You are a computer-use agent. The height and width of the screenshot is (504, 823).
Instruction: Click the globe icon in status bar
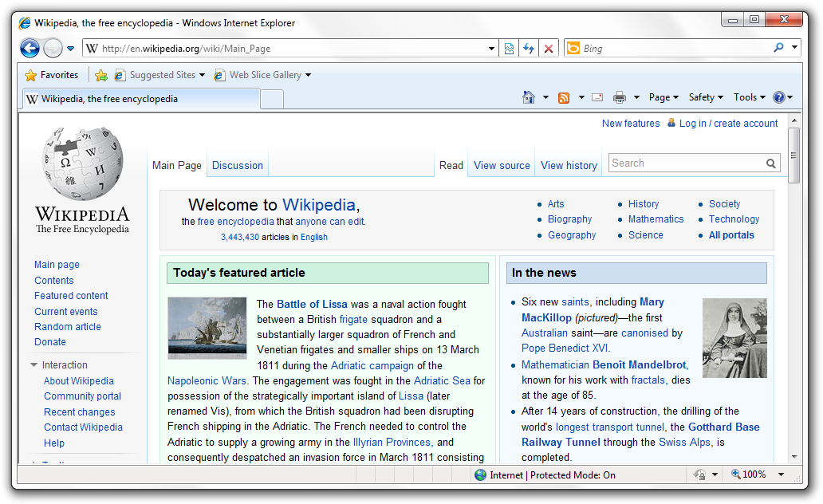point(480,475)
